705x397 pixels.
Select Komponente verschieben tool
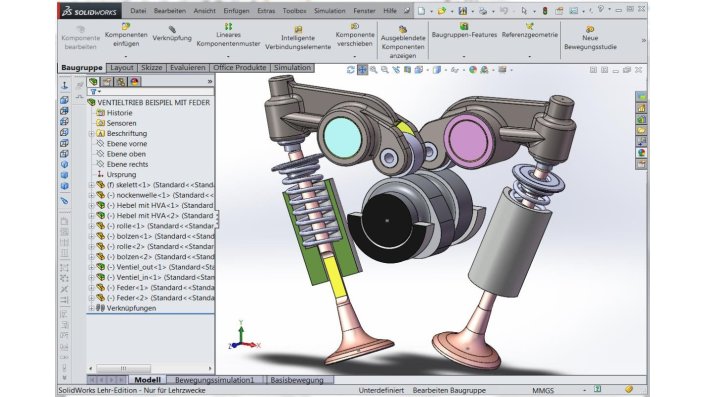(355, 35)
